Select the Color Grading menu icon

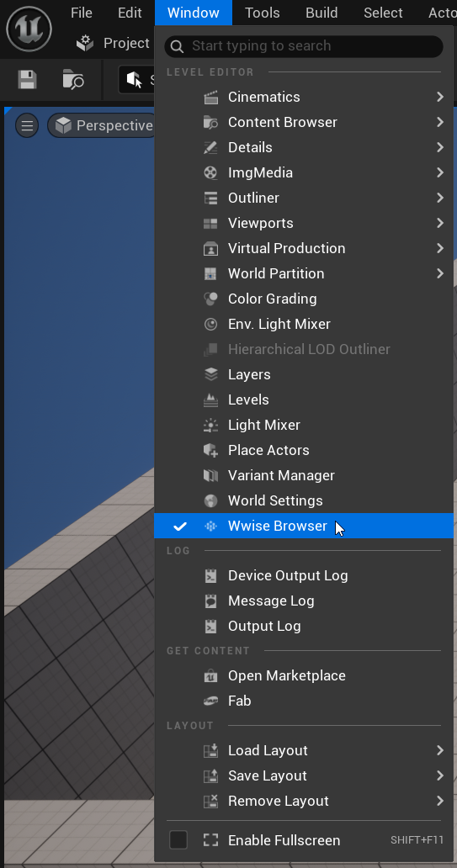210,299
